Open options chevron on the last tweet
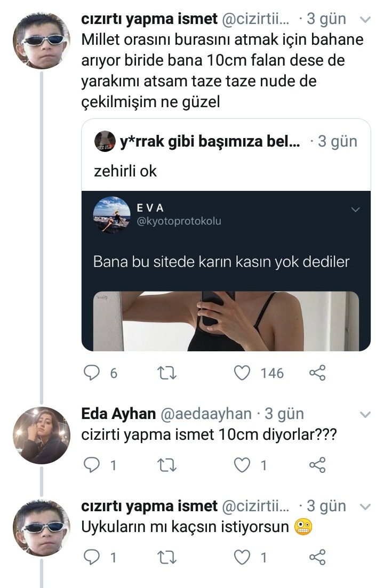This screenshot has height=588, width=384. click(365, 506)
